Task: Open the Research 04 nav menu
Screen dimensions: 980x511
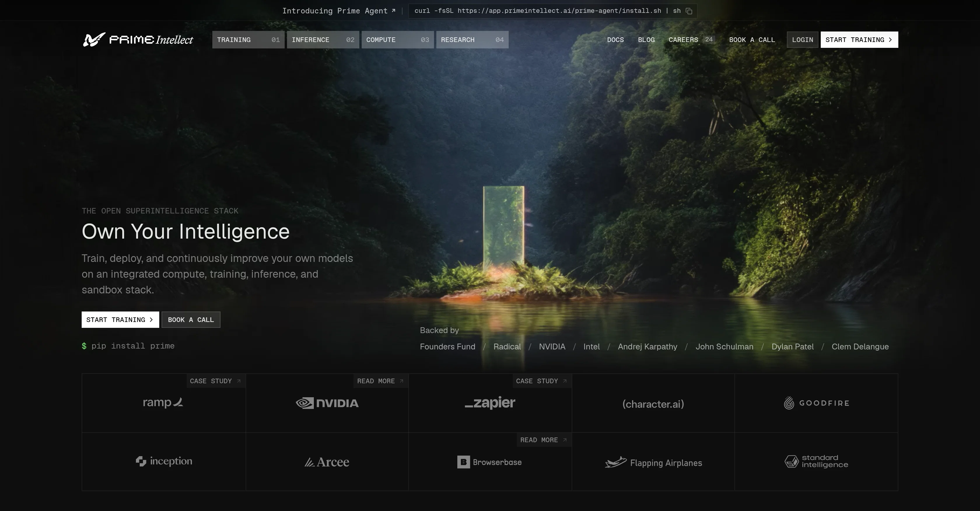Action: (x=472, y=40)
